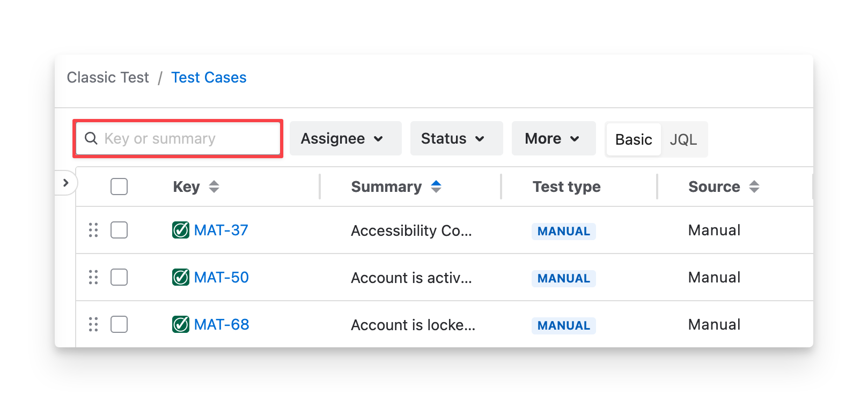868x402 pixels.
Task: Click the search magnifier icon
Action: coord(91,138)
